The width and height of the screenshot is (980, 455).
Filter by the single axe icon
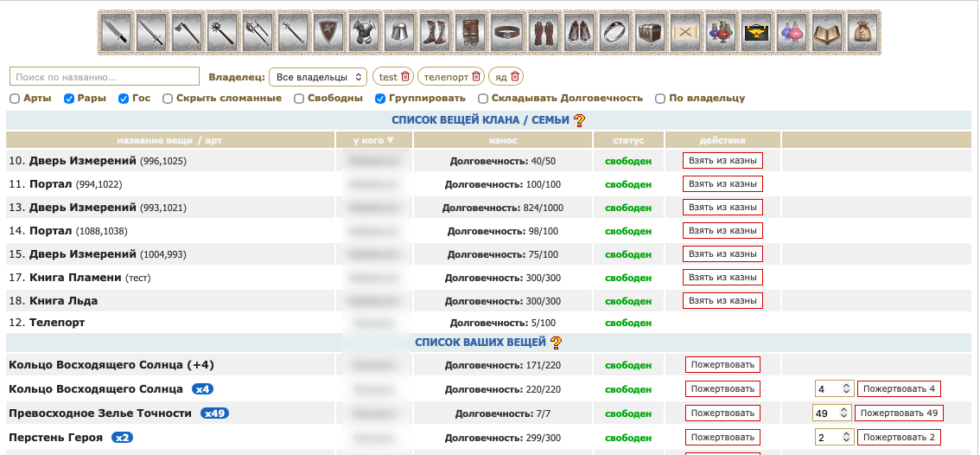187,33
